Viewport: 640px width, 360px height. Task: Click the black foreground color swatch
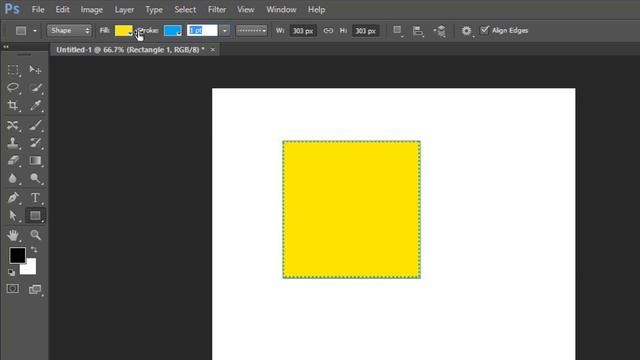(x=18, y=255)
